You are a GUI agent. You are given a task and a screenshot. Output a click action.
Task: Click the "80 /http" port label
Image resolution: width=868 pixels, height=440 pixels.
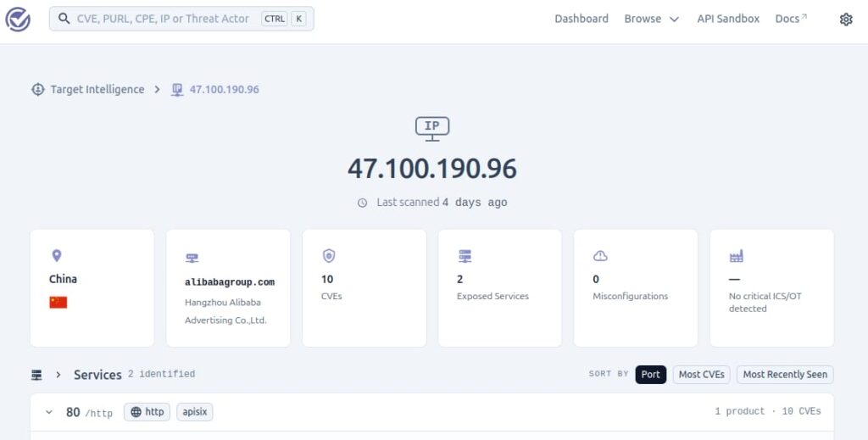coord(89,412)
